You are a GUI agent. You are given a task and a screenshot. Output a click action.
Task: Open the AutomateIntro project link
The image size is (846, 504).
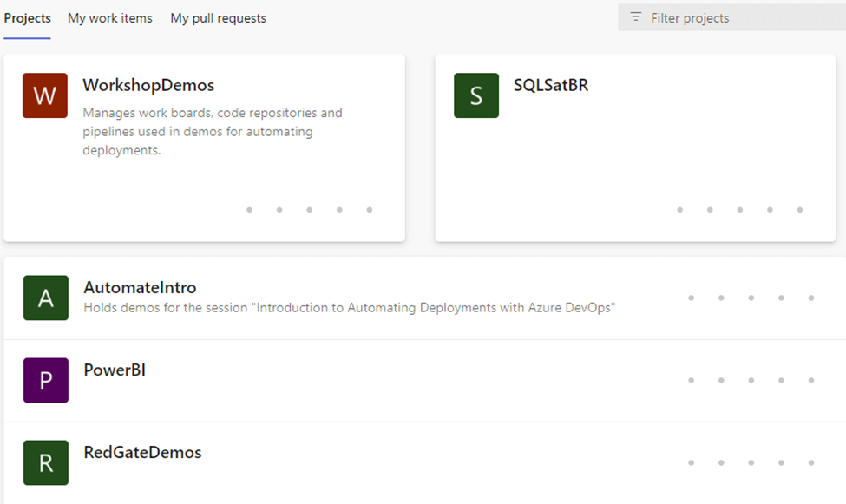click(x=140, y=287)
